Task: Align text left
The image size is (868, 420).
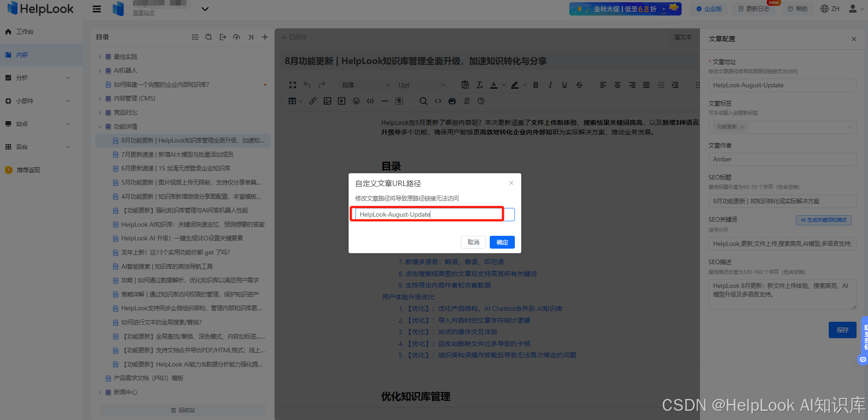Action: click(603, 85)
